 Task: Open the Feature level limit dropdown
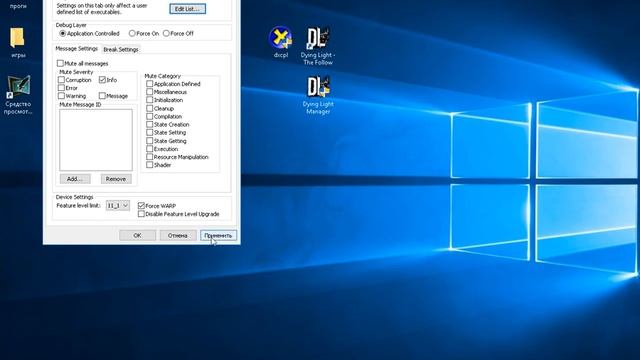[x=118, y=205]
